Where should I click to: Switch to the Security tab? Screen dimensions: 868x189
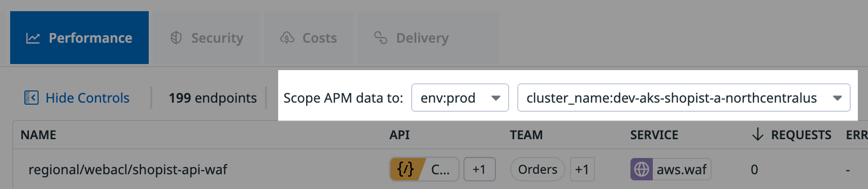[207, 38]
